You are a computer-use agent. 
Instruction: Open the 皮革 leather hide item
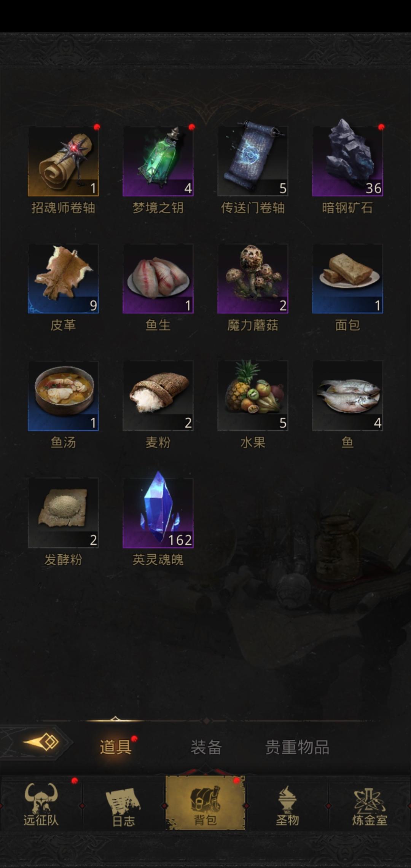63,279
